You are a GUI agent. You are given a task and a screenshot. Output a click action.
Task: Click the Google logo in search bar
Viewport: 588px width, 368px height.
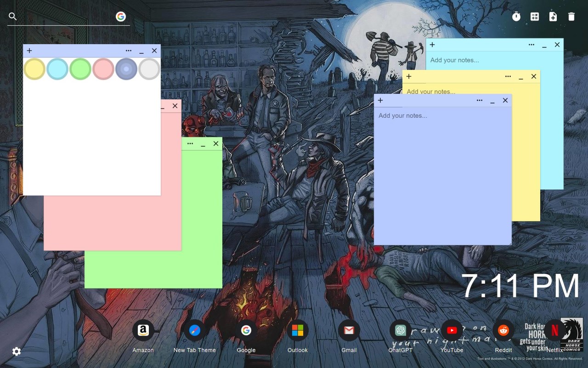click(x=121, y=17)
